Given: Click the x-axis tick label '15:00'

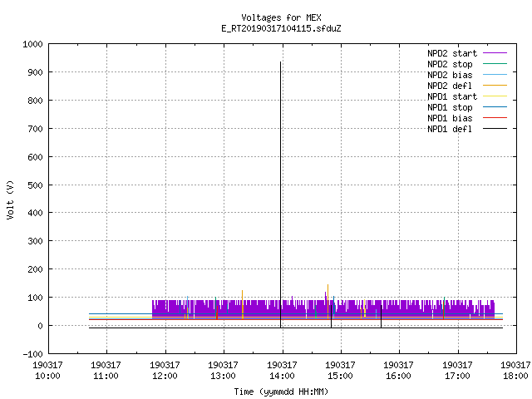Looking at the screenshot, I should pyautogui.click(x=340, y=376).
